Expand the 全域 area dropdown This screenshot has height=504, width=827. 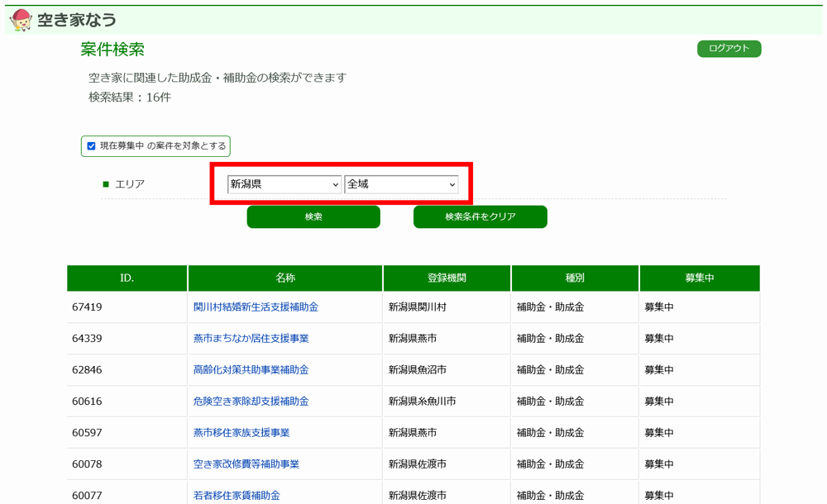[x=401, y=184]
